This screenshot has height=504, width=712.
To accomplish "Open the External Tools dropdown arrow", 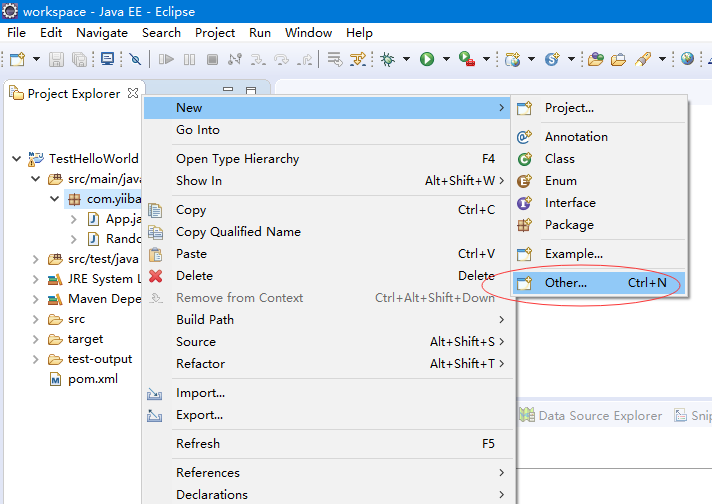I will pyautogui.click(x=486, y=59).
